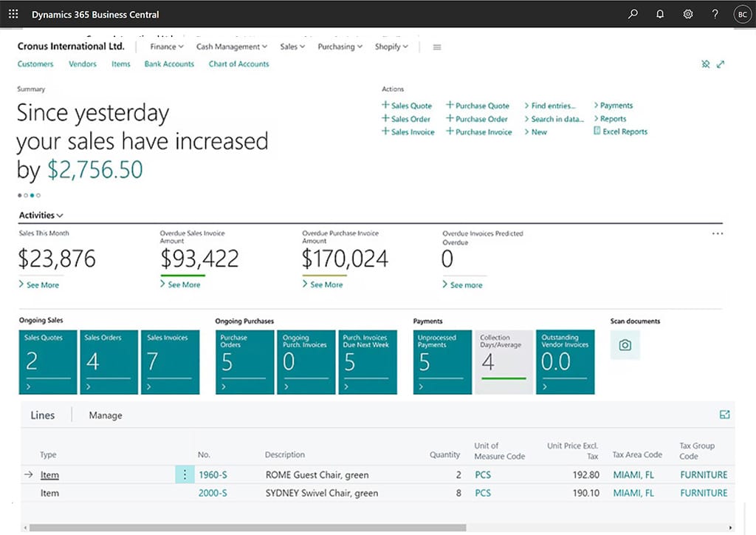Click the help question mark icon
The width and height of the screenshot is (756, 535).
coord(715,14)
